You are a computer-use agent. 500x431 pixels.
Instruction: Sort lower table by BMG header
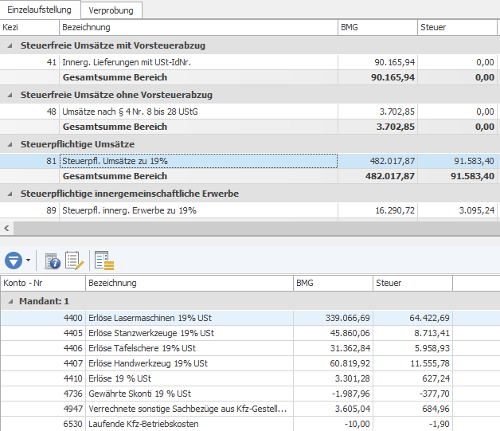pyautogui.click(x=333, y=283)
